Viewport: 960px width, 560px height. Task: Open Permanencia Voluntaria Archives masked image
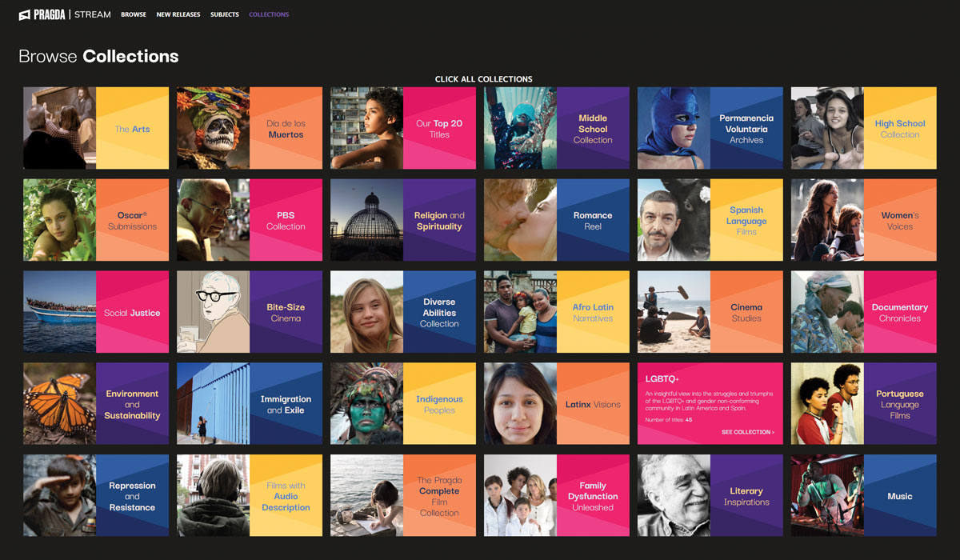(x=674, y=128)
